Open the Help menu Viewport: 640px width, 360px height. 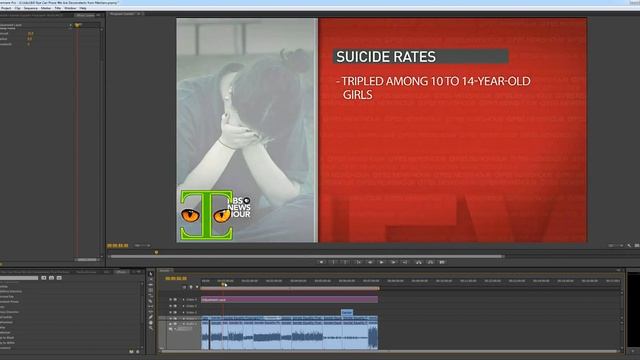click(x=83, y=8)
